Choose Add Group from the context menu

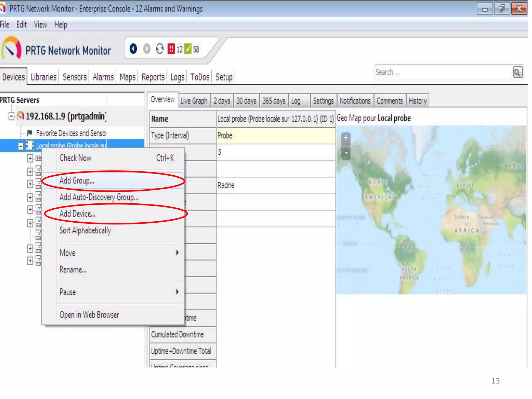click(77, 181)
